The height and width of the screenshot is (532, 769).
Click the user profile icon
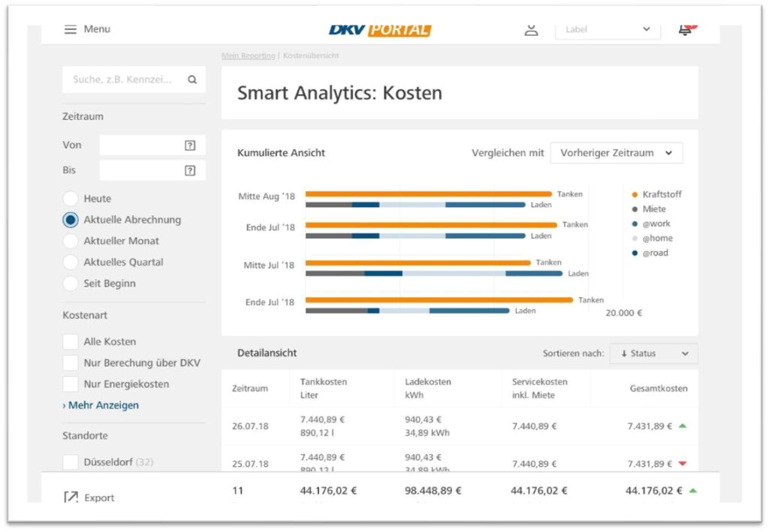pyautogui.click(x=532, y=29)
